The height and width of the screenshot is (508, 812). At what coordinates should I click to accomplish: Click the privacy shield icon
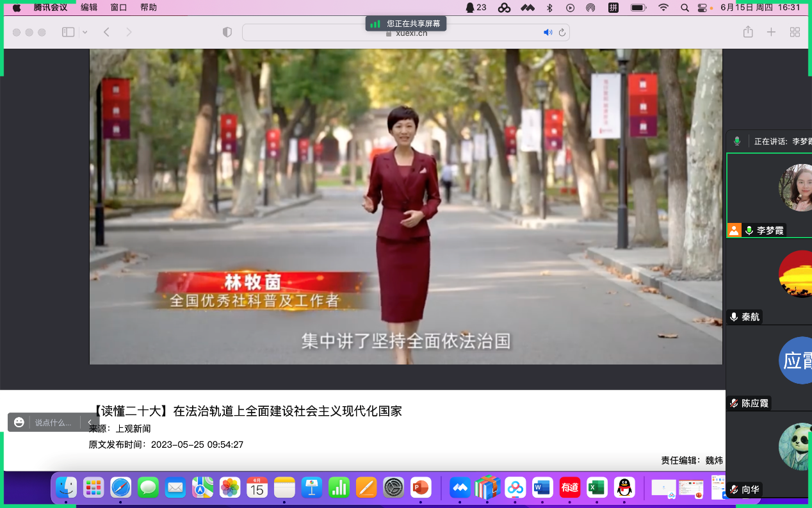227,32
